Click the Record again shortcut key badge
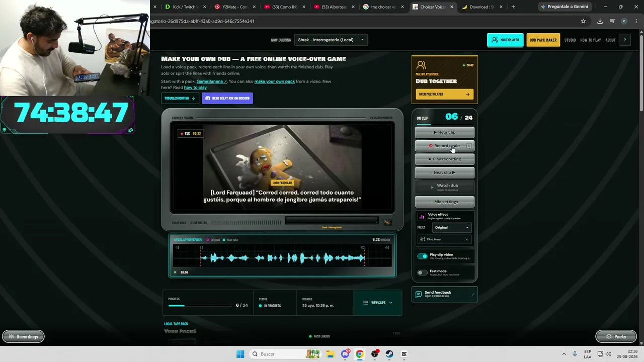 (469, 146)
